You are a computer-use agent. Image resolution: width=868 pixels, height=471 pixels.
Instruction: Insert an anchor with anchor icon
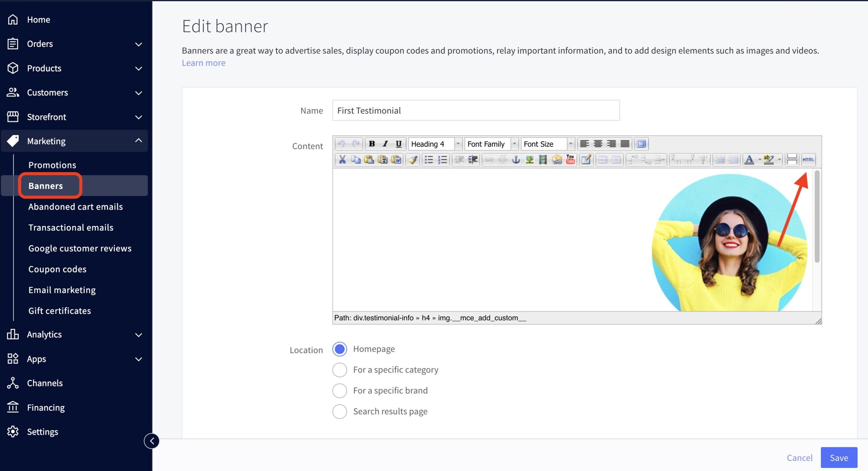(x=516, y=159)
